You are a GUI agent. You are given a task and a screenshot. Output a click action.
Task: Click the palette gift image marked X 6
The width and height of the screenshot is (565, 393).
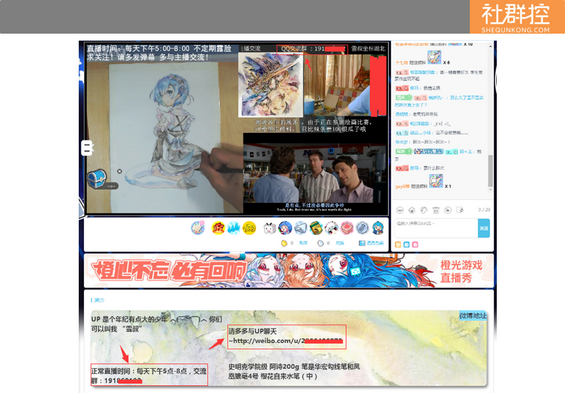tap(434, 57)
